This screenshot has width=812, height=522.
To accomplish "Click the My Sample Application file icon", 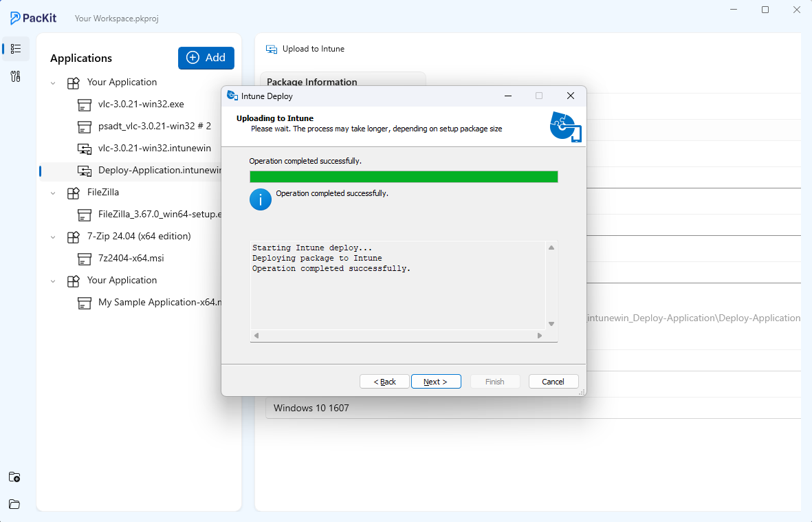I will (x=85, y=303).
